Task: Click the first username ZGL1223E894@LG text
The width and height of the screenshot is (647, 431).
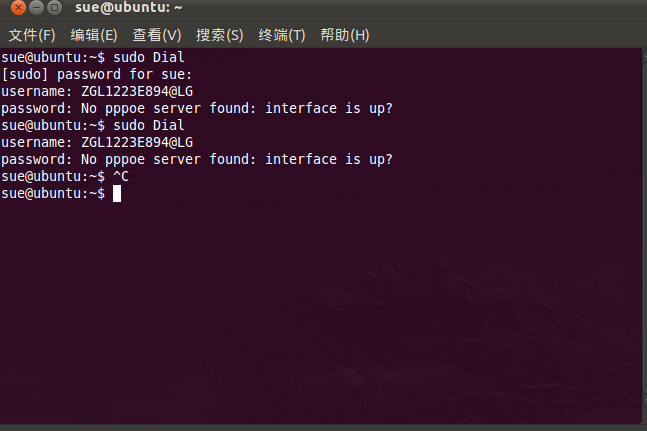Action: click(137, 91)
